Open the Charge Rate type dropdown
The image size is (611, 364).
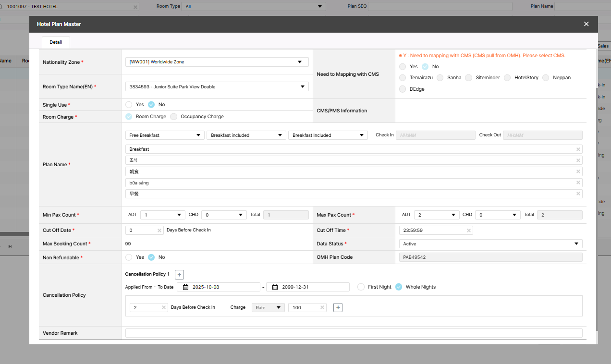pyautogui.click(x=279, y=308)
